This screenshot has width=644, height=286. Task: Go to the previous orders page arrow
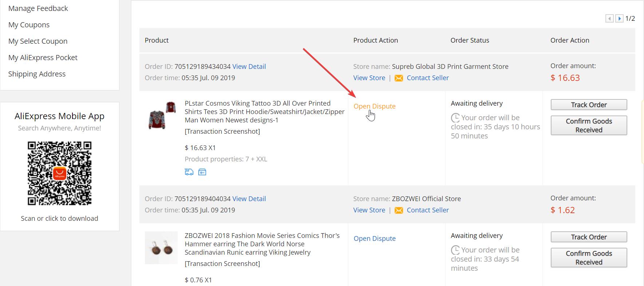[609, 19]
